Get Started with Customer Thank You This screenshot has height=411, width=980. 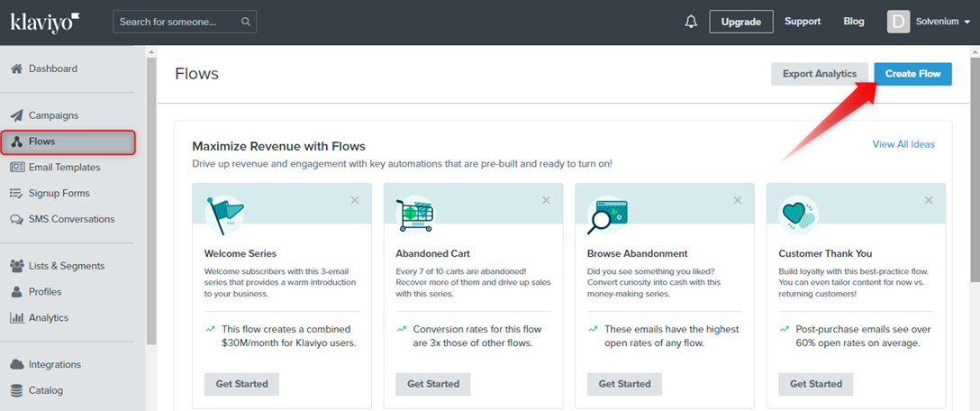coord(816,384)
